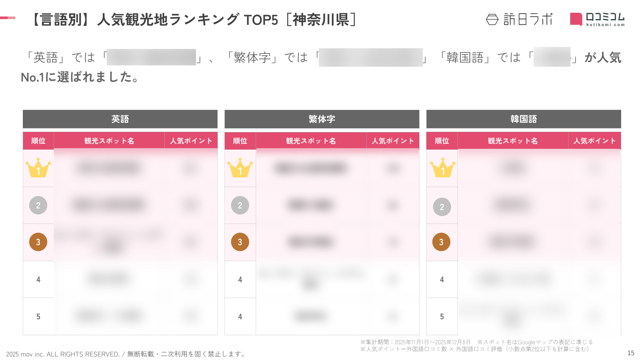Click 観光スポット名 column header in the 繁体字 table
The height and width of the screenshot is (362, 644).
pos(311,141)
